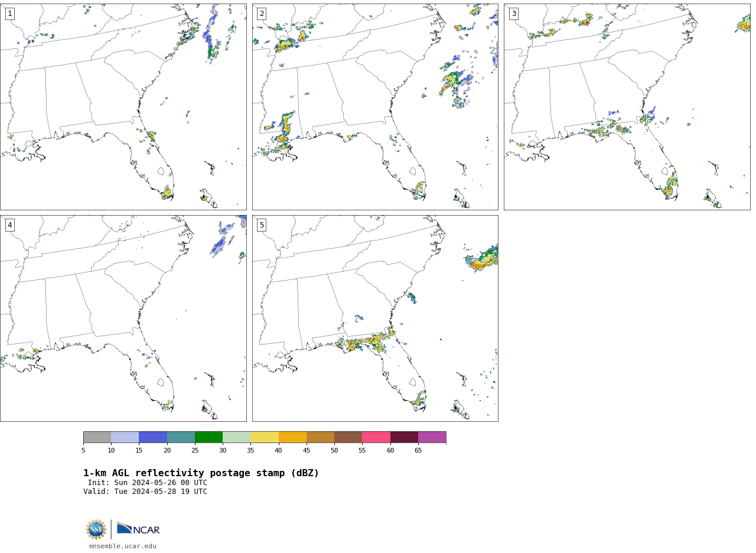Click the NCAR logo
Screen dimensions: 756x553
[x=138, y=529]
